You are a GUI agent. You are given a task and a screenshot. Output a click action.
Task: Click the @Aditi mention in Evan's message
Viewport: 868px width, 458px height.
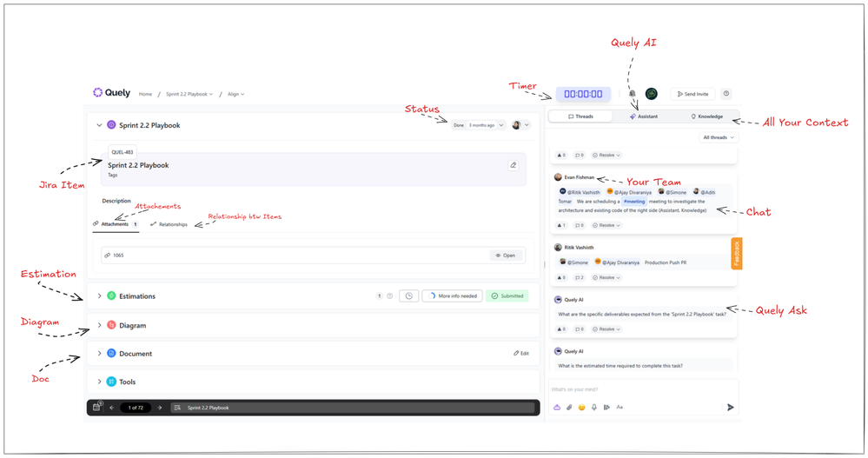(704, 192)
